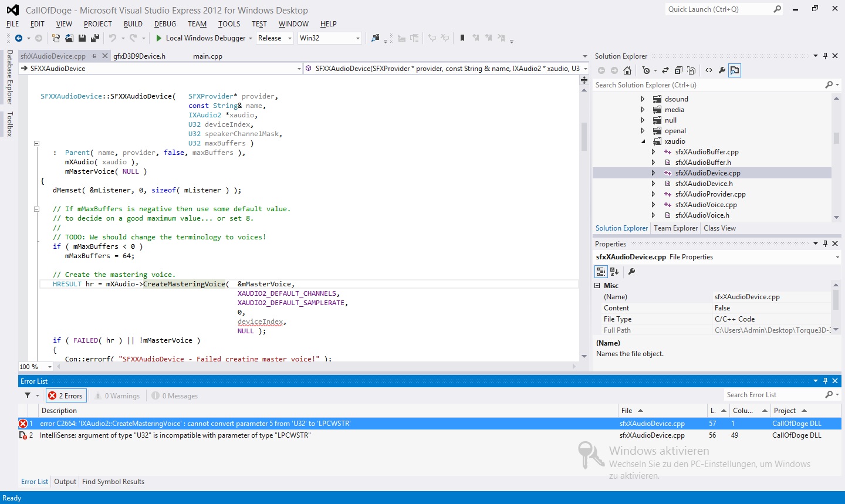
Task: Click the Open File toolbar icon
Action: [x=69, y=38]
